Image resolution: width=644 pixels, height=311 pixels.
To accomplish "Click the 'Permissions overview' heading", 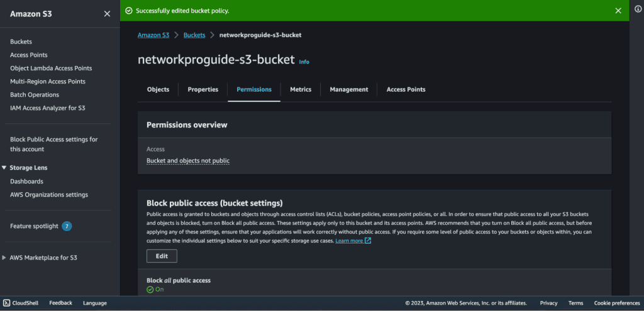I will [187, 125].
